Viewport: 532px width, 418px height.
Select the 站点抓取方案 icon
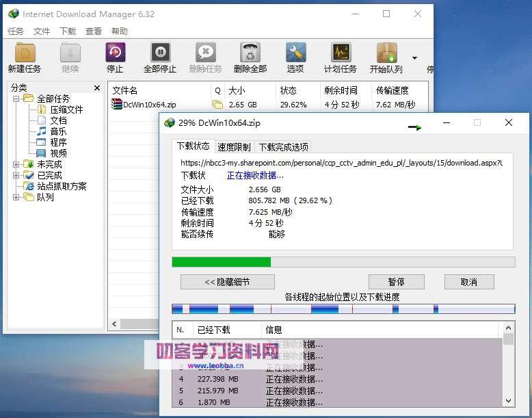pos(29,186)
